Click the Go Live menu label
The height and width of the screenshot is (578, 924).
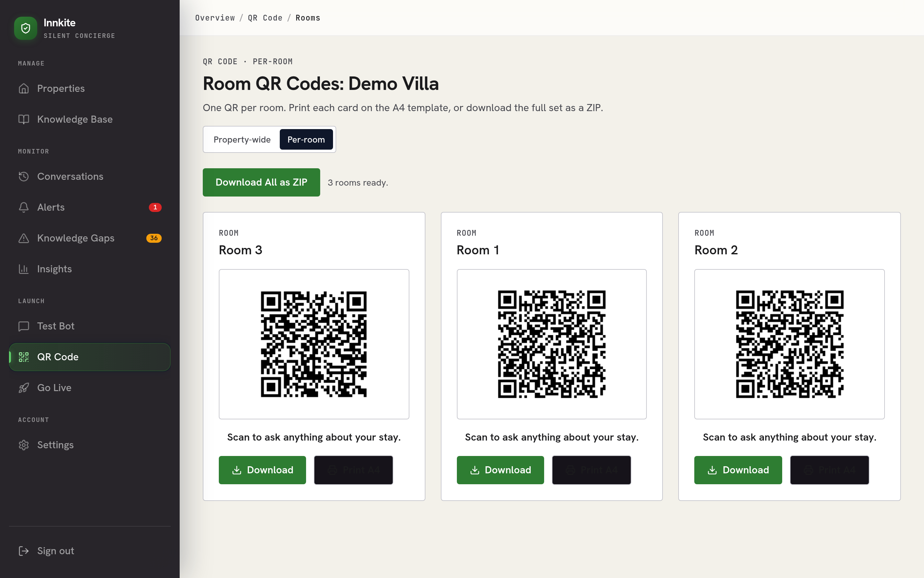point(54,388)
